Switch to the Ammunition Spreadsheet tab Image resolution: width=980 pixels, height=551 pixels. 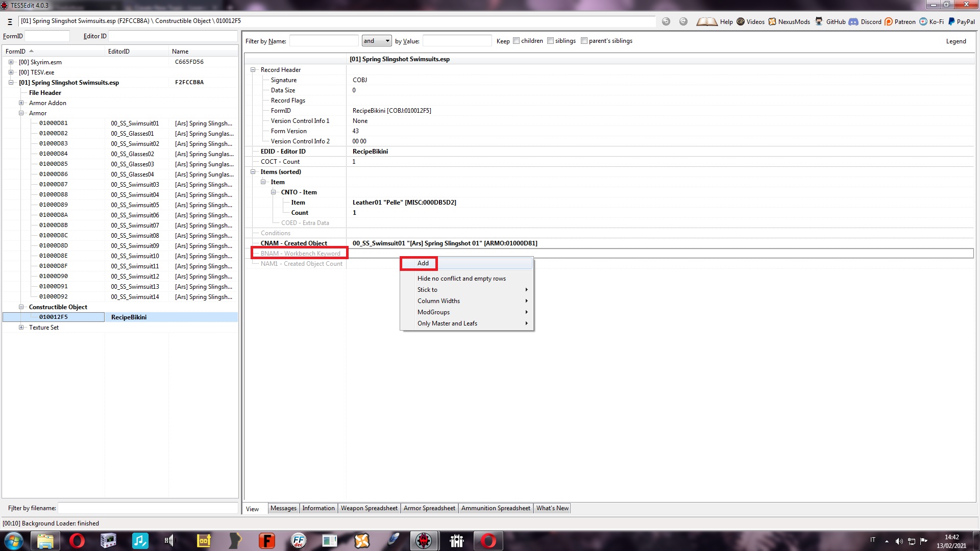pos(496,508)
